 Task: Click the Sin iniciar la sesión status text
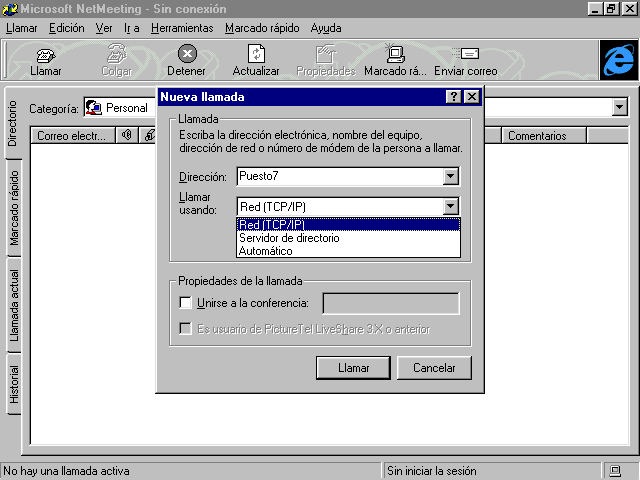pyautogui.click(x=432, y=471)
